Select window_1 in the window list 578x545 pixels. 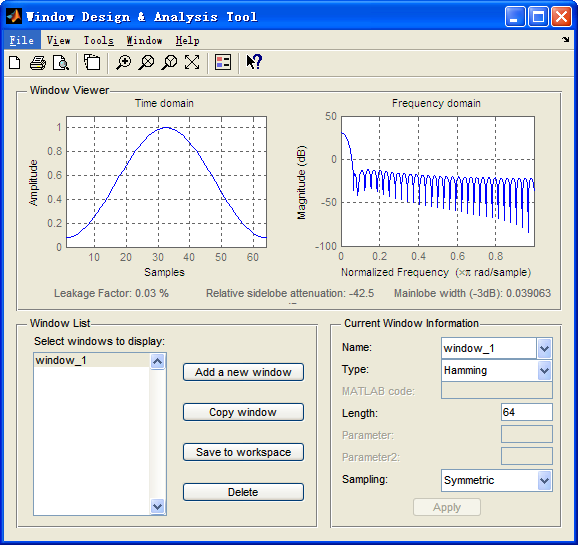pyautogui.click(x=92, y=360)
